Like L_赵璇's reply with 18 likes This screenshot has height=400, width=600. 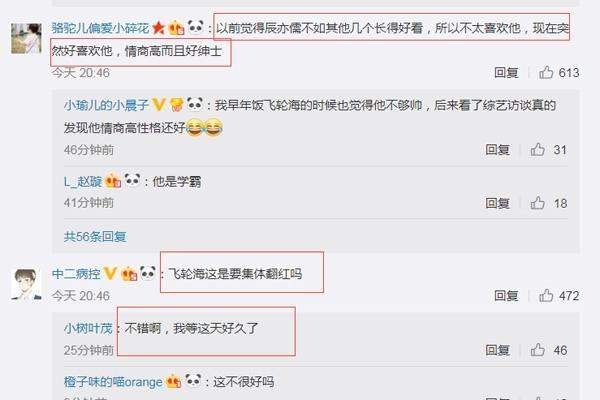click(x=538, y=203)
